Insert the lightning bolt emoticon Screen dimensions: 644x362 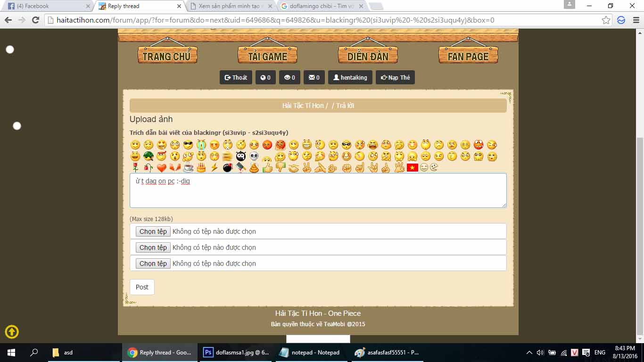[215, 168]
